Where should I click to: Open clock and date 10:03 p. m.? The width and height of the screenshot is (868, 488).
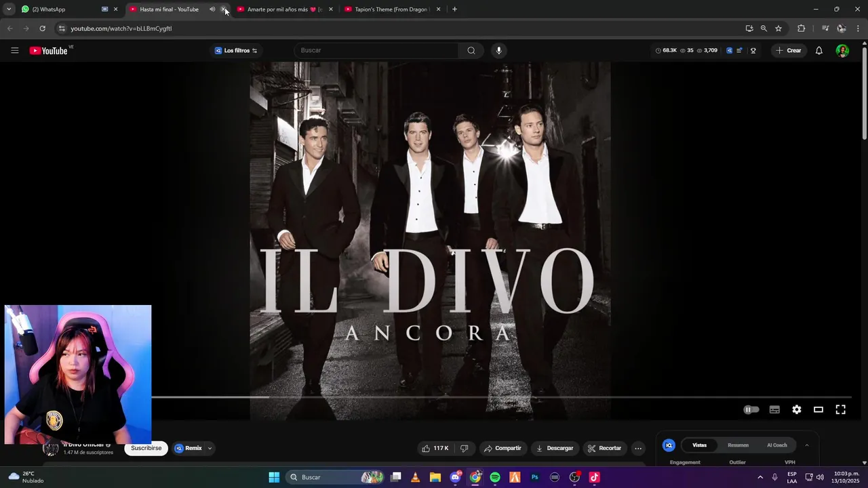coord(846,477)
